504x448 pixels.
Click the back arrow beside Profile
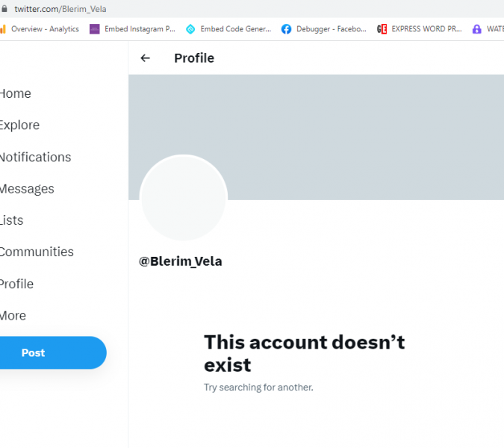click(x=146, y=58)
